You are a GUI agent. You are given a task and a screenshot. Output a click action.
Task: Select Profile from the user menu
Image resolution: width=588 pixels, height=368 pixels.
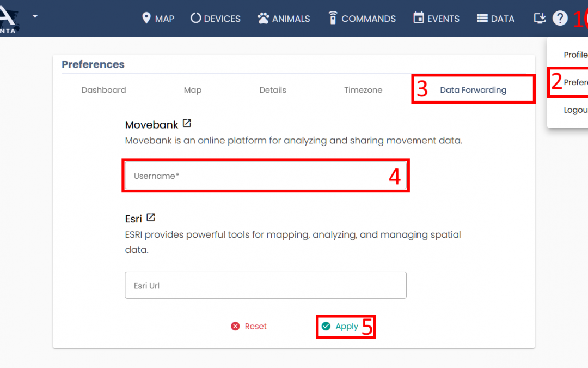[x=575, y=55]
